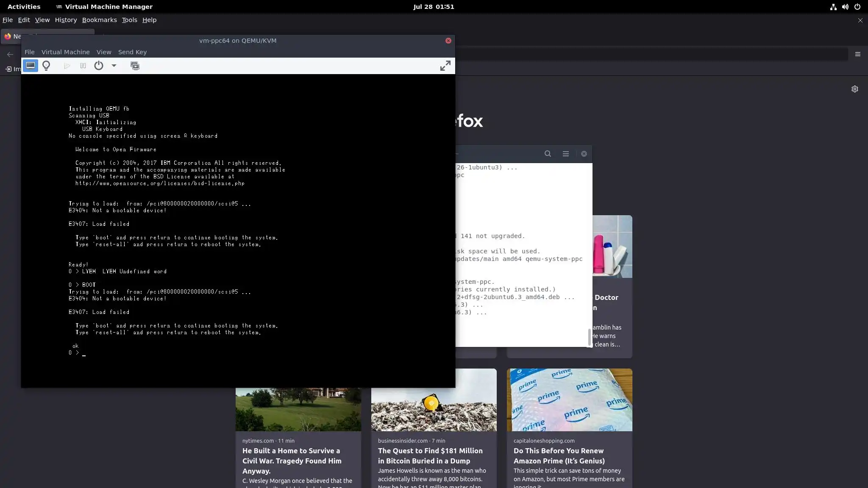The height and width of the screenshot is (488, 868).
Task: Click the Amazon Prime package thumbnail
Action: 569,400
